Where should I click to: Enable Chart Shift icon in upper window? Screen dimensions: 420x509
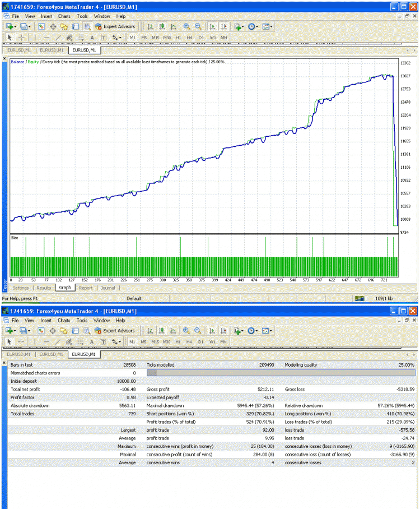(224, 26)
